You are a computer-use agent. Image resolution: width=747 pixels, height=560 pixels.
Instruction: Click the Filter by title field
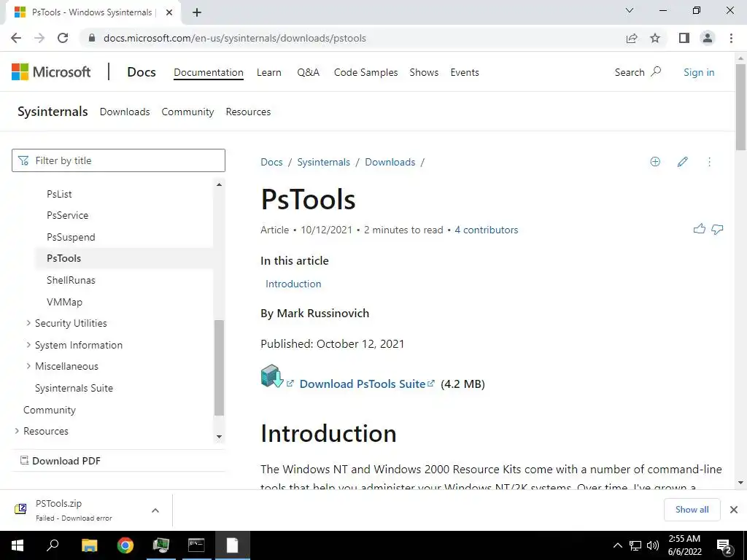pyautogui.click(x=119, y=160)
